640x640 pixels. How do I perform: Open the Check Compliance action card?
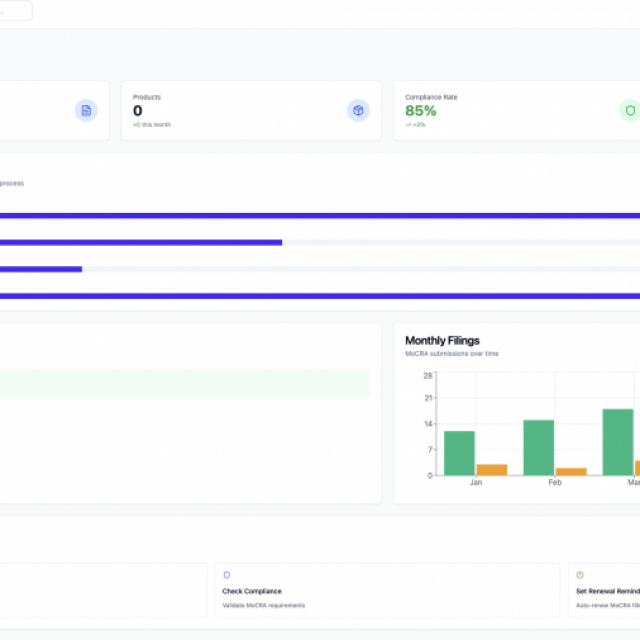point(387,590)
